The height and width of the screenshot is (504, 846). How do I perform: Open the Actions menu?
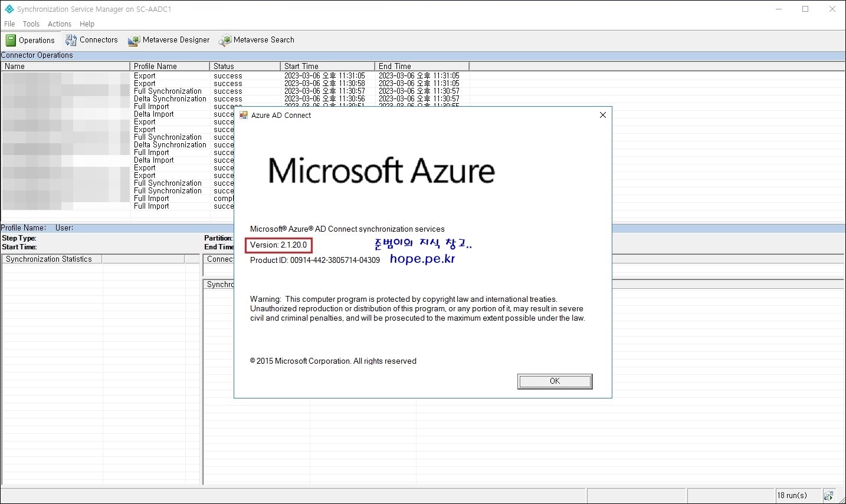coord(60,24)
